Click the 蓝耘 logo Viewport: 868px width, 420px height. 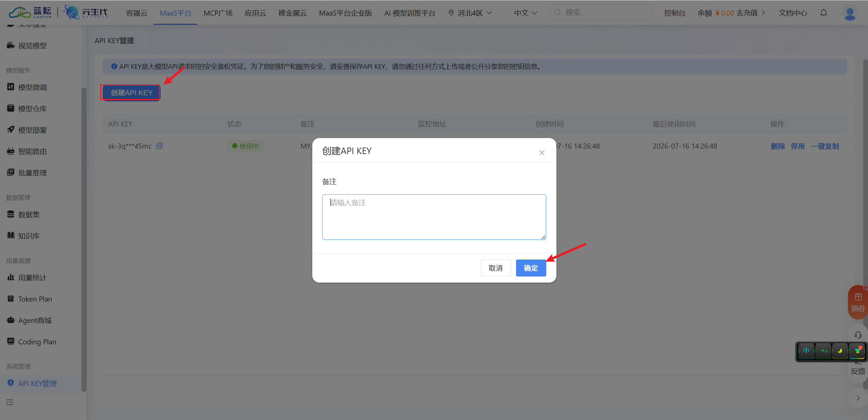(x=30, y=13)
